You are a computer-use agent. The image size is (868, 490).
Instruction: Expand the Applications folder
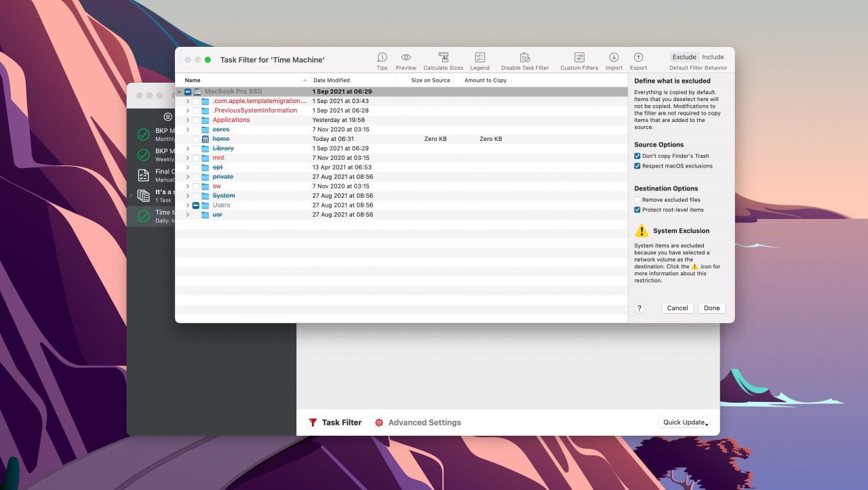coord(188,120)
